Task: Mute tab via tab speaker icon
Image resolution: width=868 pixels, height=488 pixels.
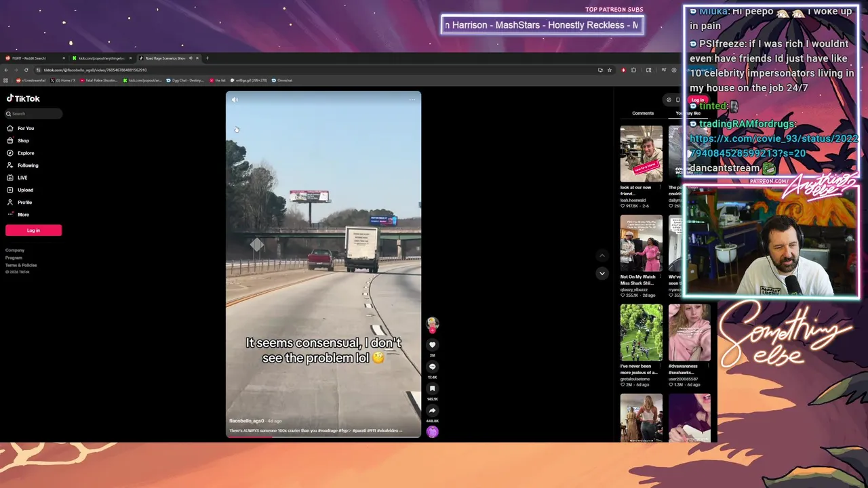Action: tap(190, 58)
